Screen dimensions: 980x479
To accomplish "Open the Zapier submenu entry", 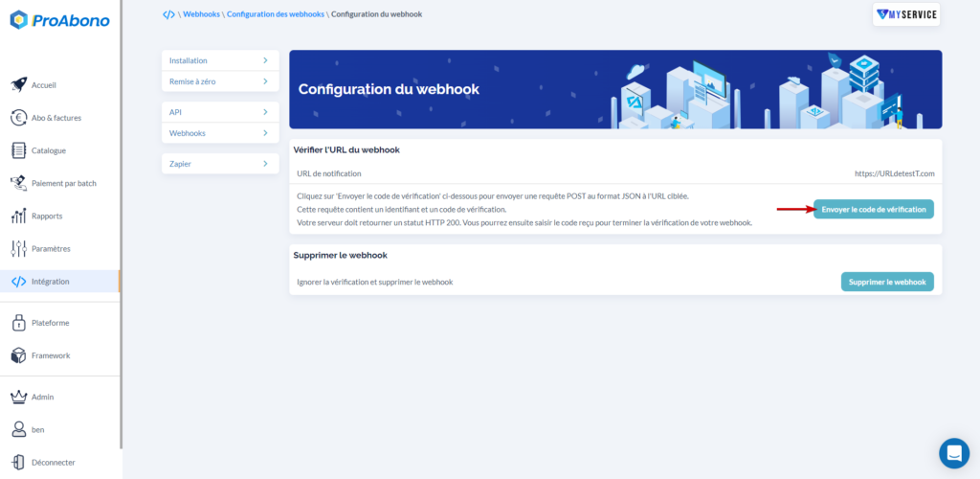I will coord(220,164).
